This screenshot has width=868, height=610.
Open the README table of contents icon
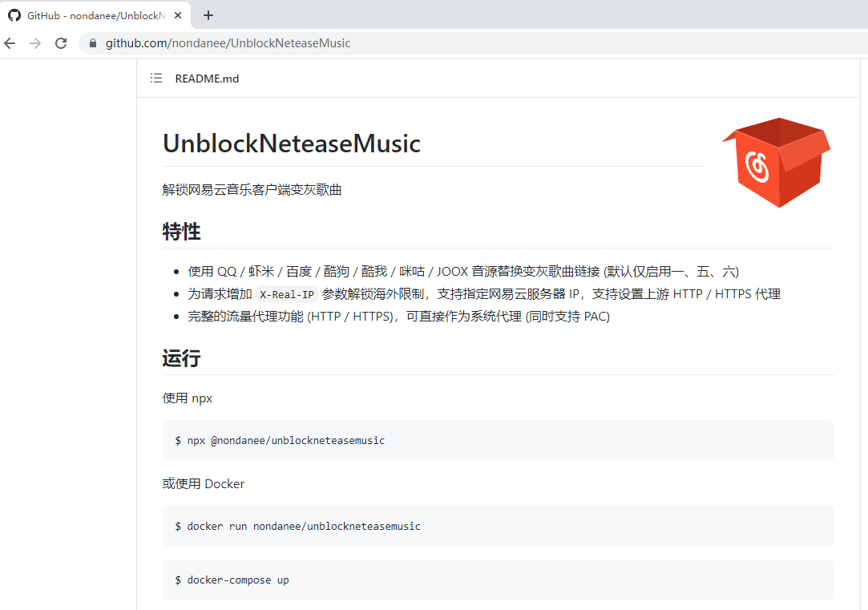[x=156, y=78]
